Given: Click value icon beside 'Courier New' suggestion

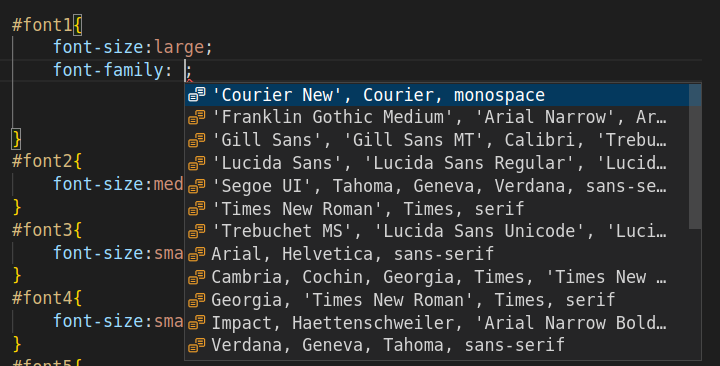Looking at the screenshot, I should (197, 95).
